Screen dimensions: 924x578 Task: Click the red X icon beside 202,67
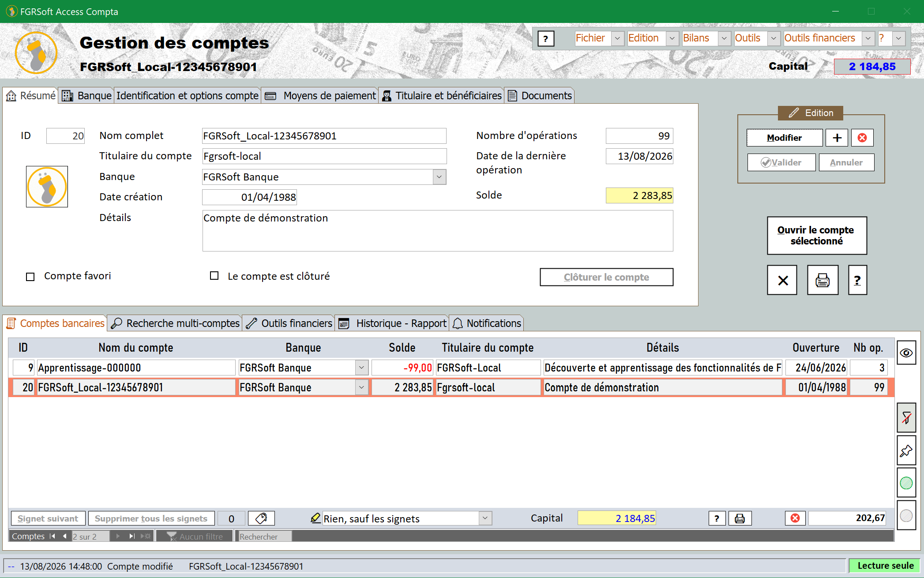pyautogui.click(x=795, y=518)
